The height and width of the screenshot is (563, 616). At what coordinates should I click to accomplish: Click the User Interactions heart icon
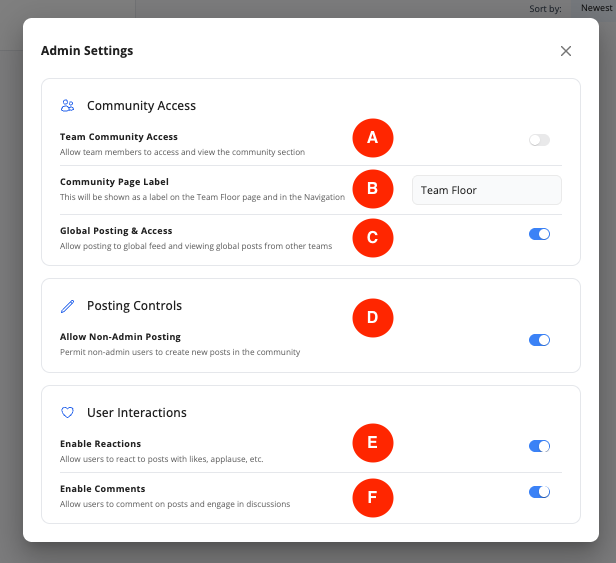point(68,412)
